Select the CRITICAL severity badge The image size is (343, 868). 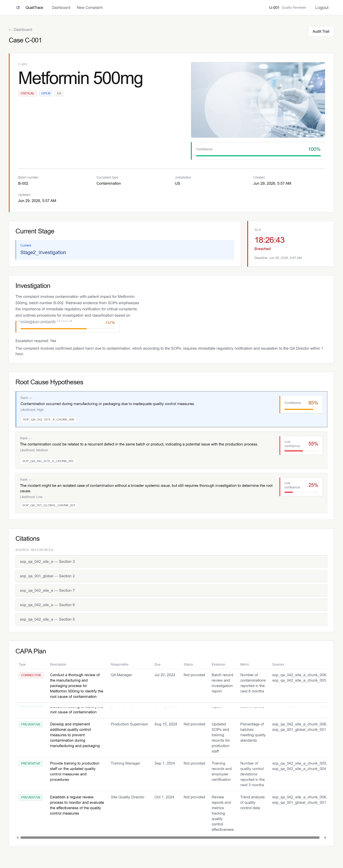point(27,93)
